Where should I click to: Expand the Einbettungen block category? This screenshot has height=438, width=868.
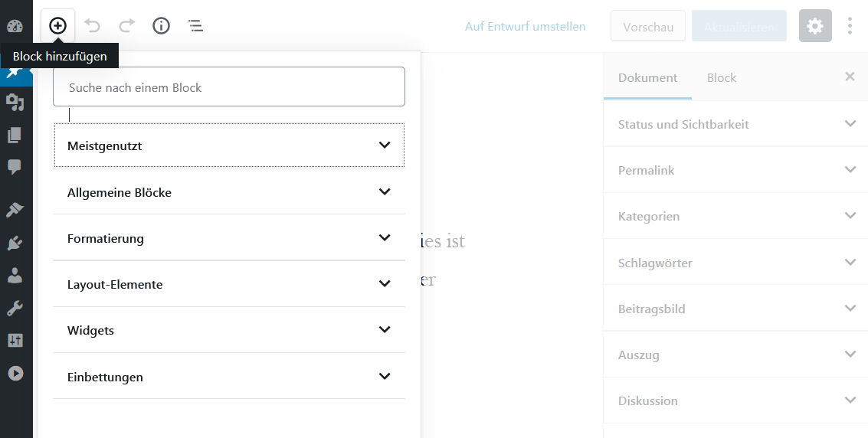[x=229, y=377]
